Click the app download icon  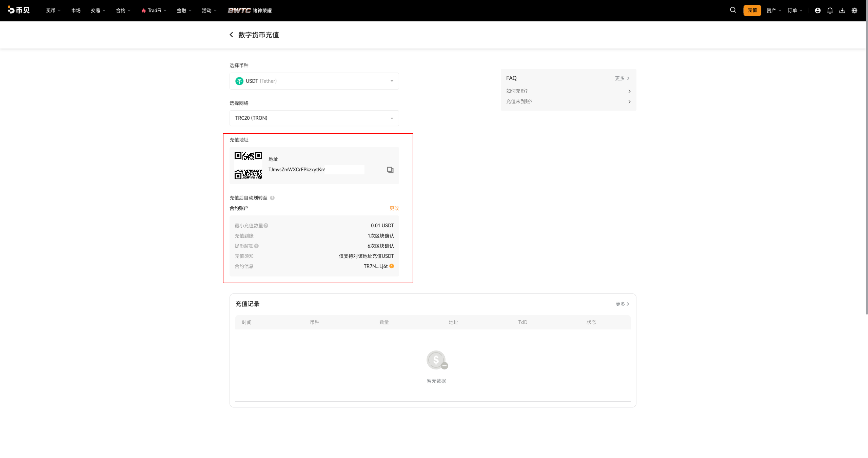click(x=842, y=11)
